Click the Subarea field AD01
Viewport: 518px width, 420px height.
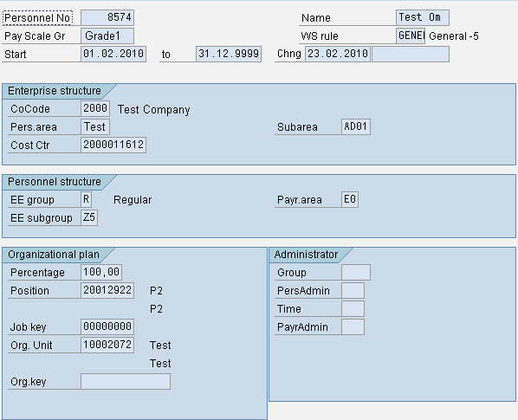tap(356, 126)
